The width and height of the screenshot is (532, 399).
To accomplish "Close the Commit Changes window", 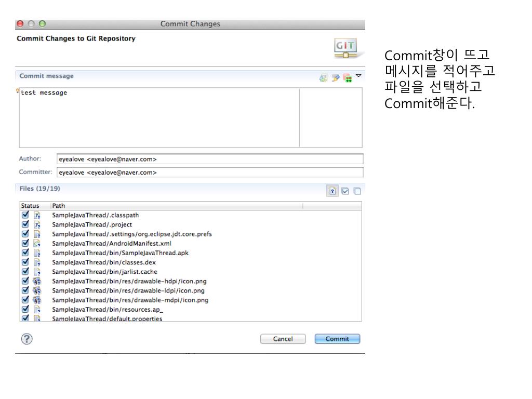I will coord(20,24).
